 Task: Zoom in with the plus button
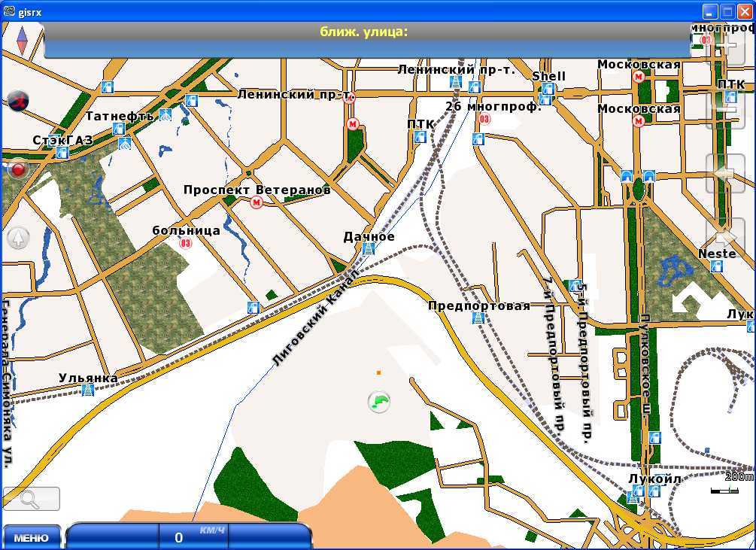click(725, 47)
